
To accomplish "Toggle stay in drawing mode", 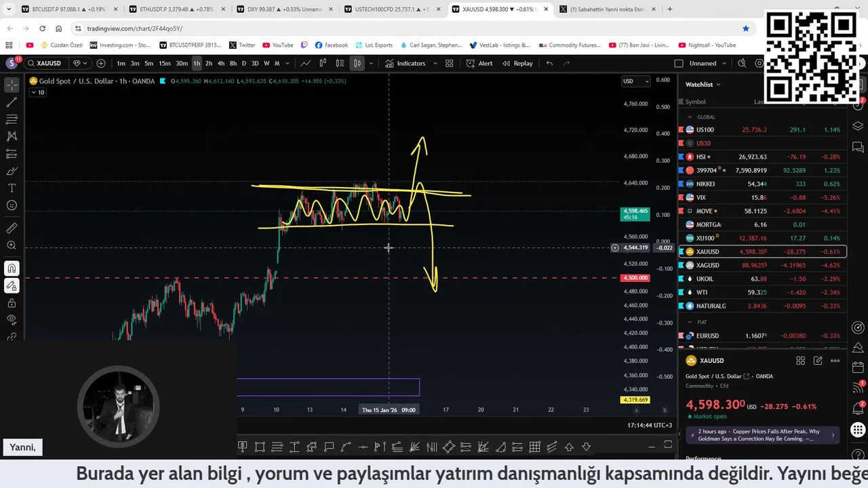I will [x=12, y=286].
